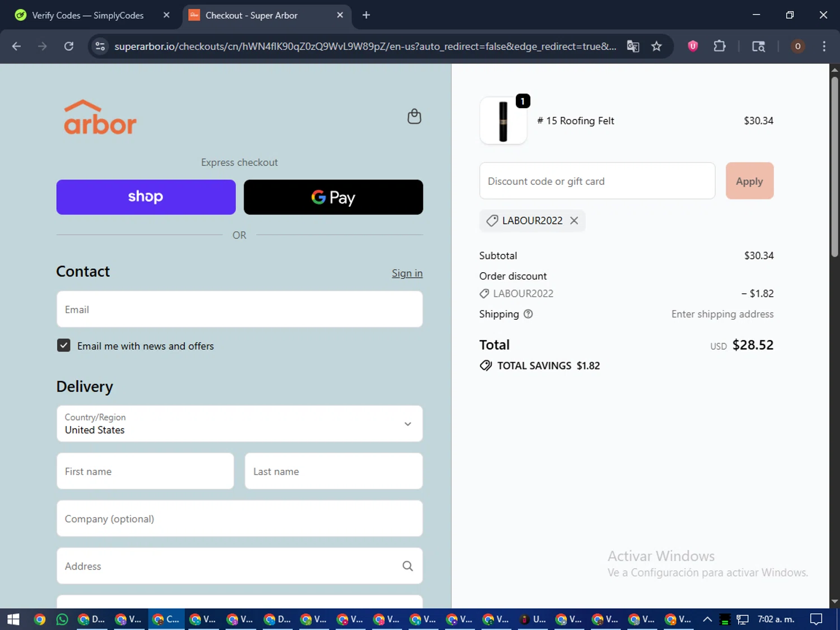The width and height of the screenshot is (840, 630).
Task: Click the pinned Chrome taskbar icon
Action: click(39, 619)
